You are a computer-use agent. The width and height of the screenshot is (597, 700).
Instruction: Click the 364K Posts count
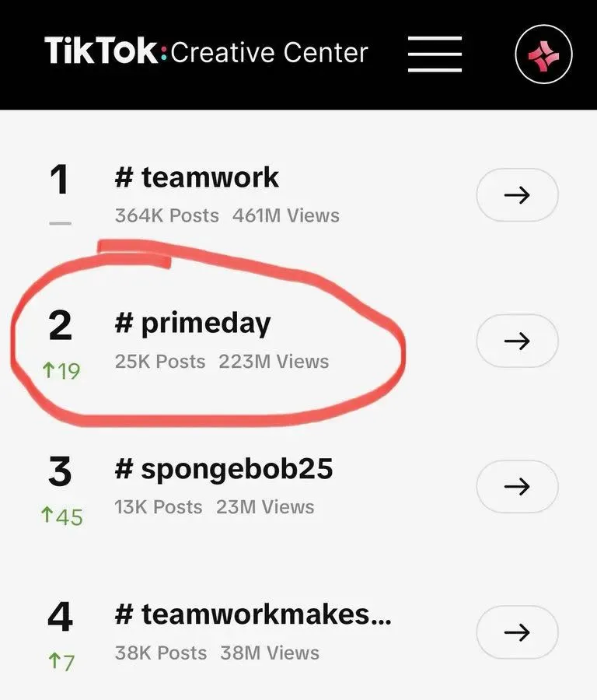[166, 215]
